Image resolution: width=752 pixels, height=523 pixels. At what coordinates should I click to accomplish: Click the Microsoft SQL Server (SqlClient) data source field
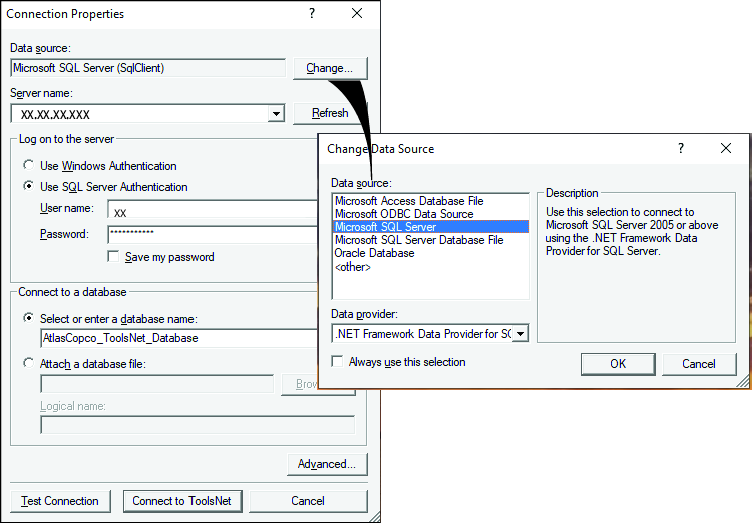[148, 68]
